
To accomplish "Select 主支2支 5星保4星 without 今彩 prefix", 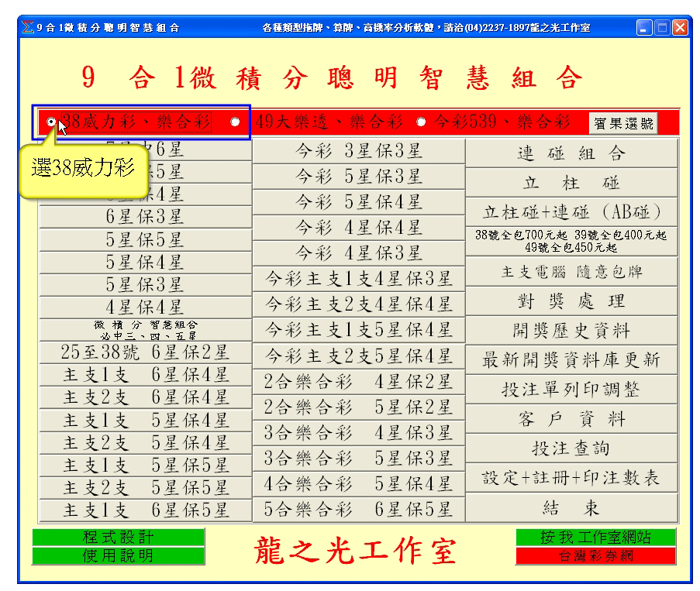I will point(146,443).
